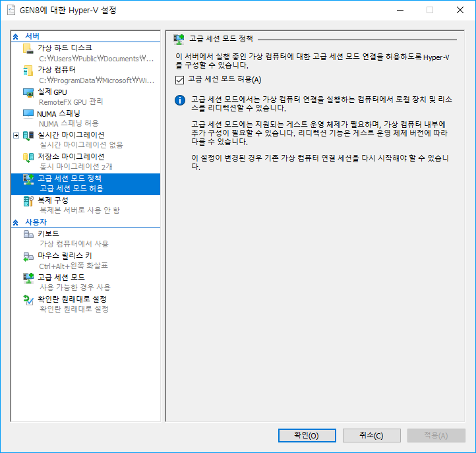Click the RemoteFX GPU 관리 subtitle
The width and height of the screenshot is (476, 453).
(x=71, y=102)
